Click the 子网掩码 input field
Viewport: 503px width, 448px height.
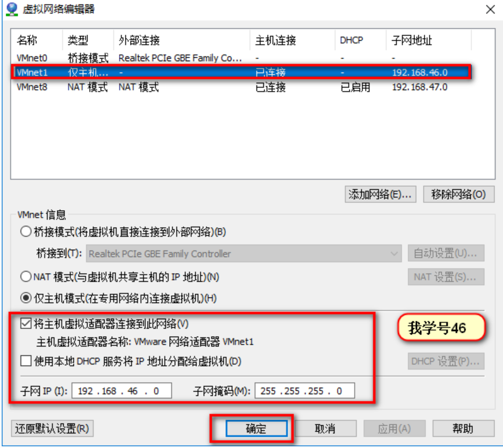tap(305, 391)
